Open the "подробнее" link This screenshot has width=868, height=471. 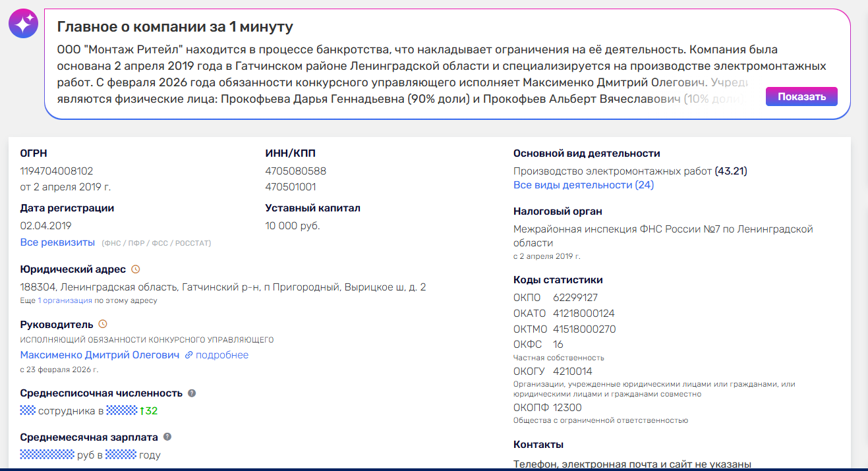(x=223, y=355)
